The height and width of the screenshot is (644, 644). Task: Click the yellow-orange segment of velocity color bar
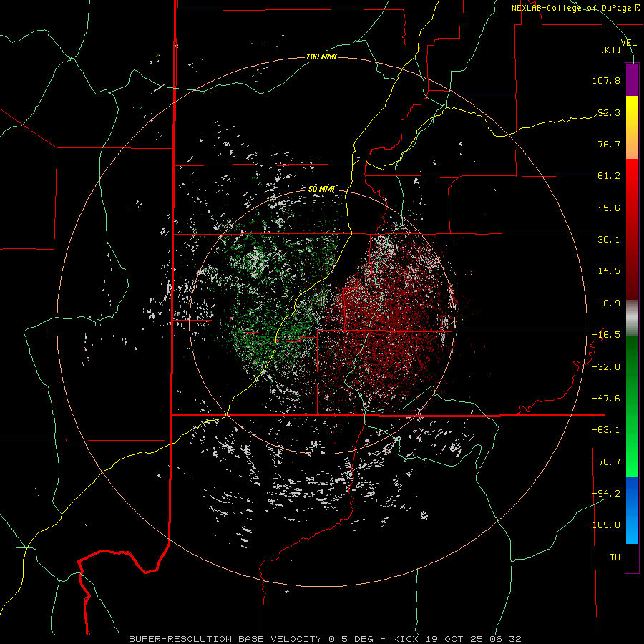632,127
